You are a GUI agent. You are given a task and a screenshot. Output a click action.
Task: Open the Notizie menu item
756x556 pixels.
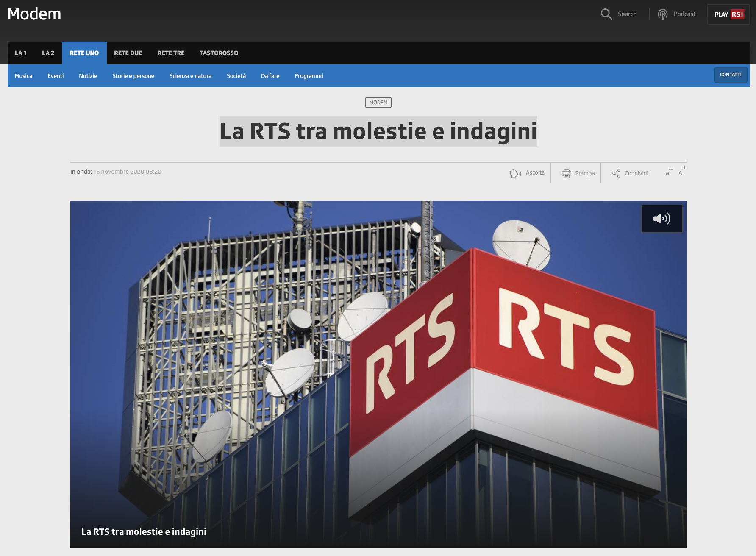click(x=88, y=76)
